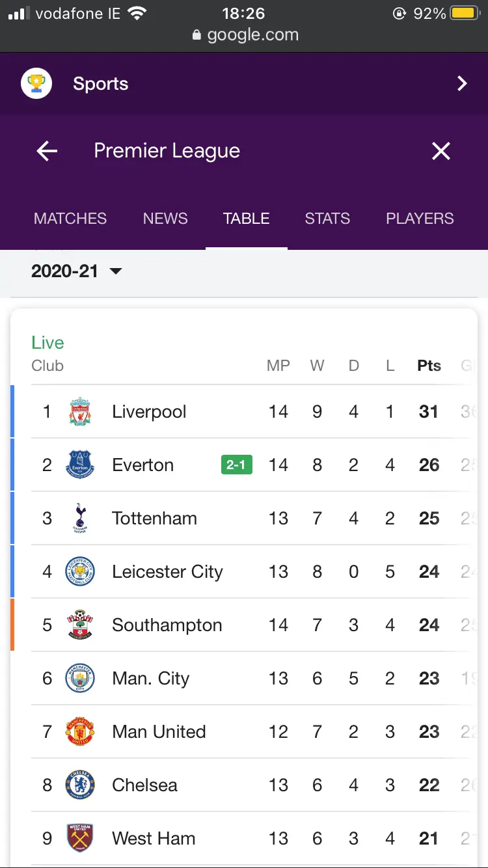Go to the PLAYERS tab
Viewport: 488px width, 868px height.
(420, 219)
